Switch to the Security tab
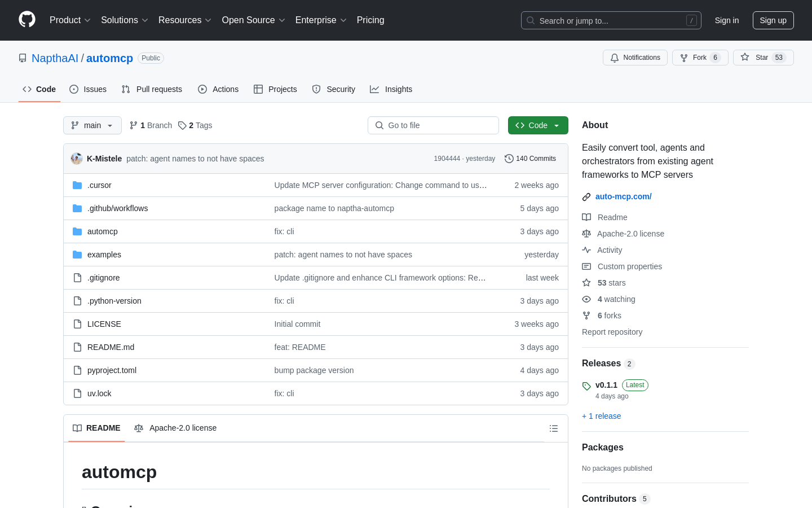The image size is (812, 508). coord(333,89)
